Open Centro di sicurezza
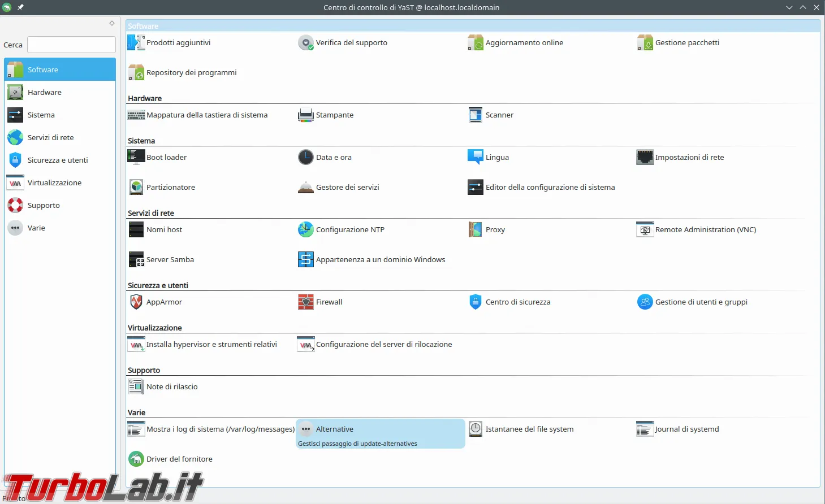 509,302
